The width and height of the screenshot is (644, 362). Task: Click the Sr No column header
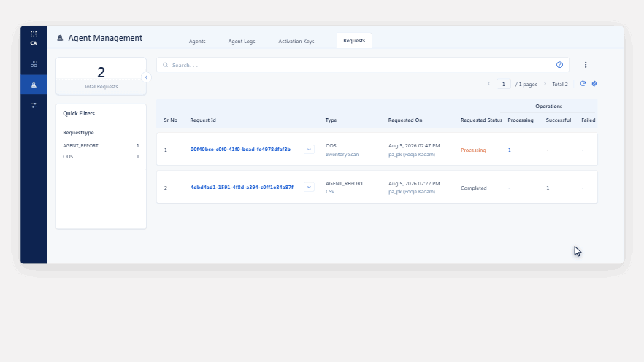170,120
